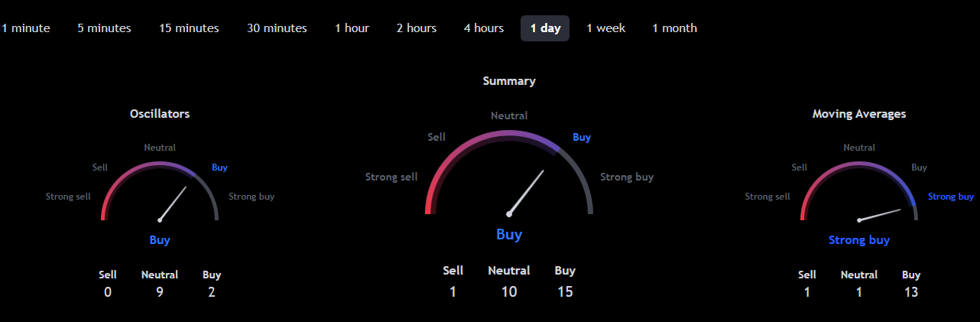Switch to 1 hour timeframe

[x=352, y=28]
